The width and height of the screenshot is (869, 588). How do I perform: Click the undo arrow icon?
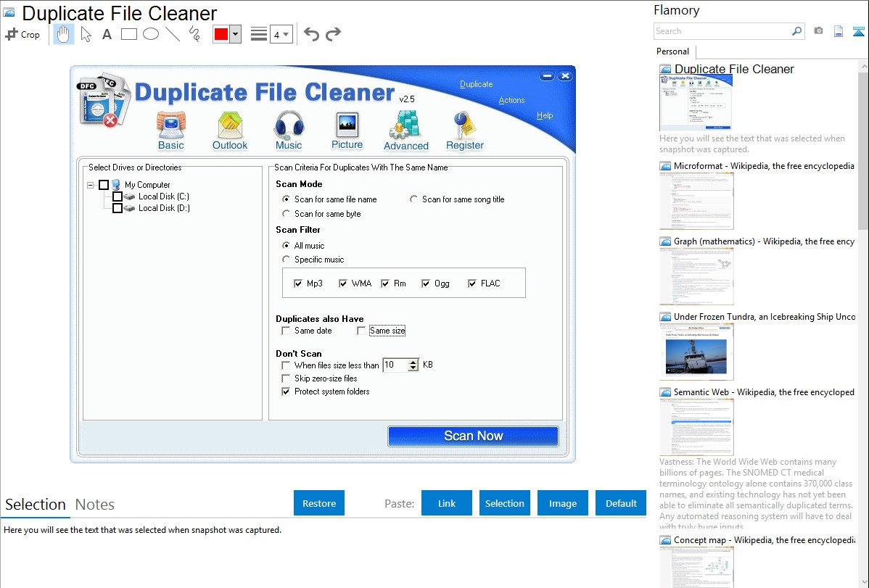[311, 34]
